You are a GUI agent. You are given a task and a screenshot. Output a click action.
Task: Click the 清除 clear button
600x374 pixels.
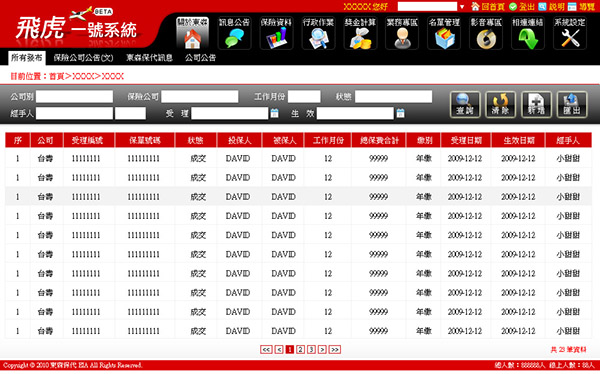[x=501, y=105]
